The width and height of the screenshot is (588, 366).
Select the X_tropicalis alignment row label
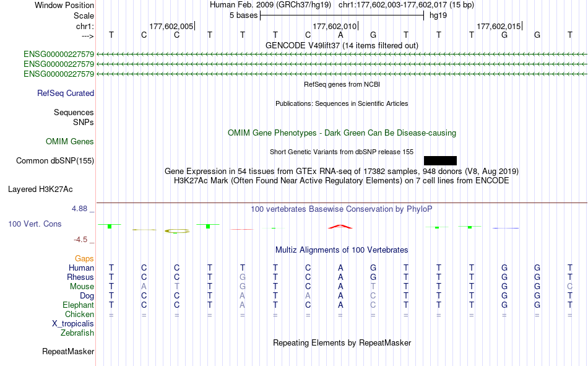(73, 324)
